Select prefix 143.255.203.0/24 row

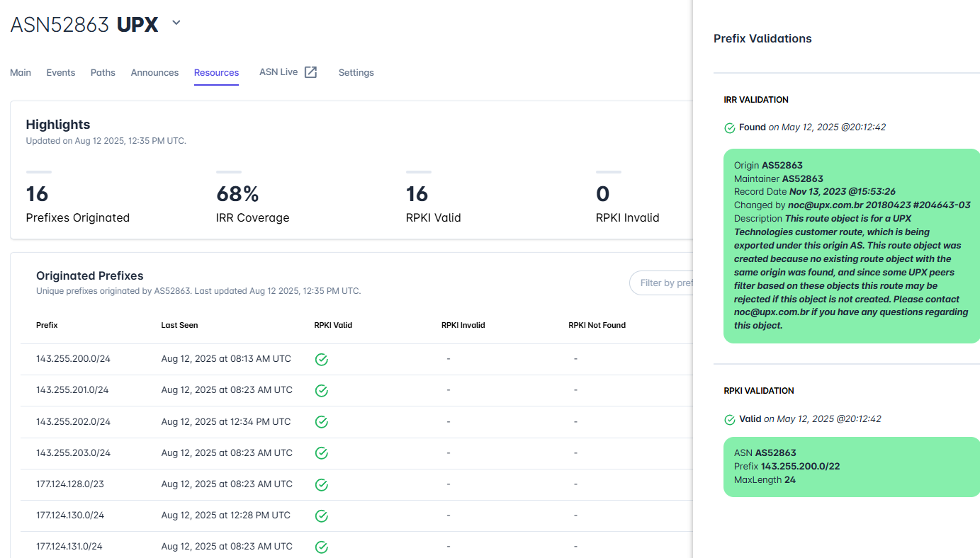pyautogui.click(x=356, y=453)
